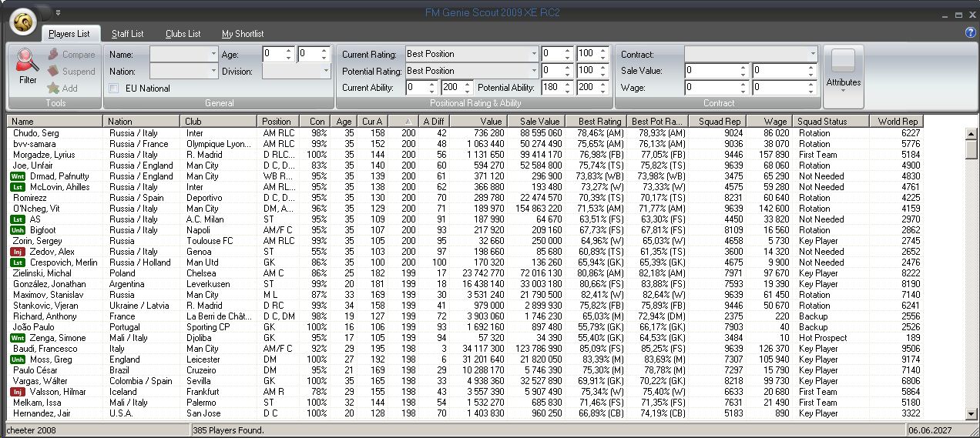Image resolution: width=980 pixels, height=438 pixels.
Task: Click the Add star icon
Action: click(x=53, y=89)
